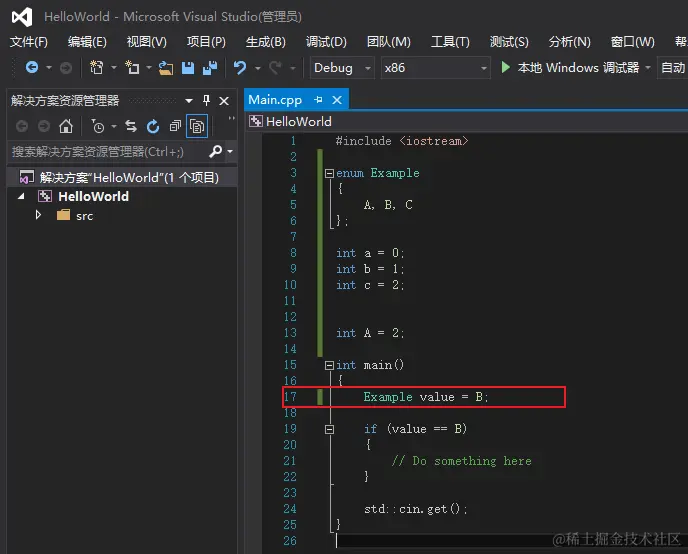The width and height of the screenshot is (688, 554).
Task: Open the 文件(F) menu
Action: tap(29, 42)
